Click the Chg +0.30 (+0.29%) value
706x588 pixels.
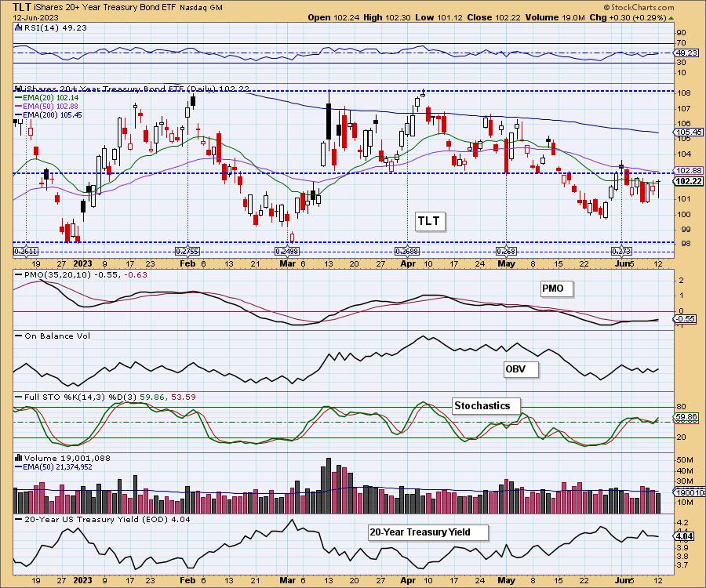pos(628,17)
